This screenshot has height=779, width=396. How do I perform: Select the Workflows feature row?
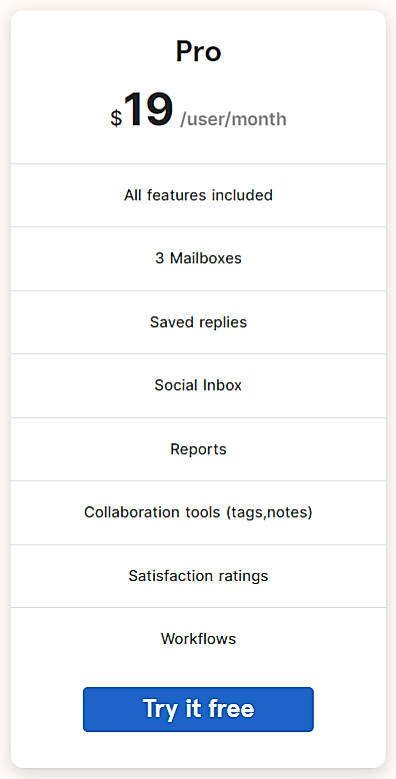pyautogui.click(x=198, y=639)
